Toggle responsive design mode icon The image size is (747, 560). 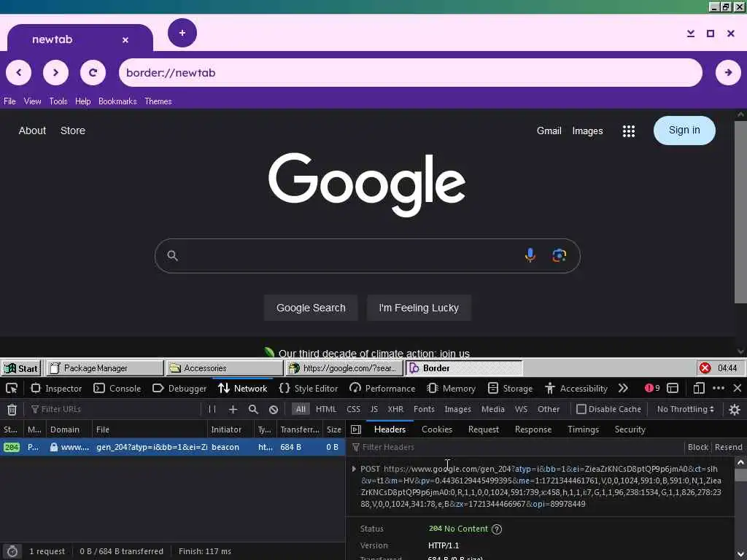(x=699, y=388)
